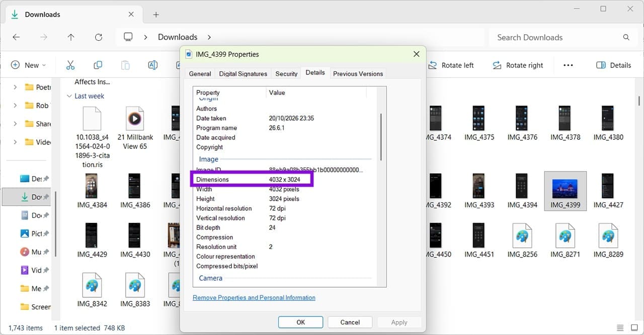Open Screenshots folder in sidebar

click(x=35, y=306)
